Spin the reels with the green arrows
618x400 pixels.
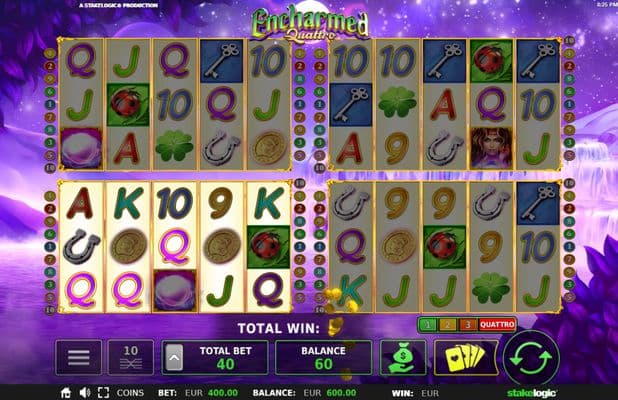click(531, 358)
